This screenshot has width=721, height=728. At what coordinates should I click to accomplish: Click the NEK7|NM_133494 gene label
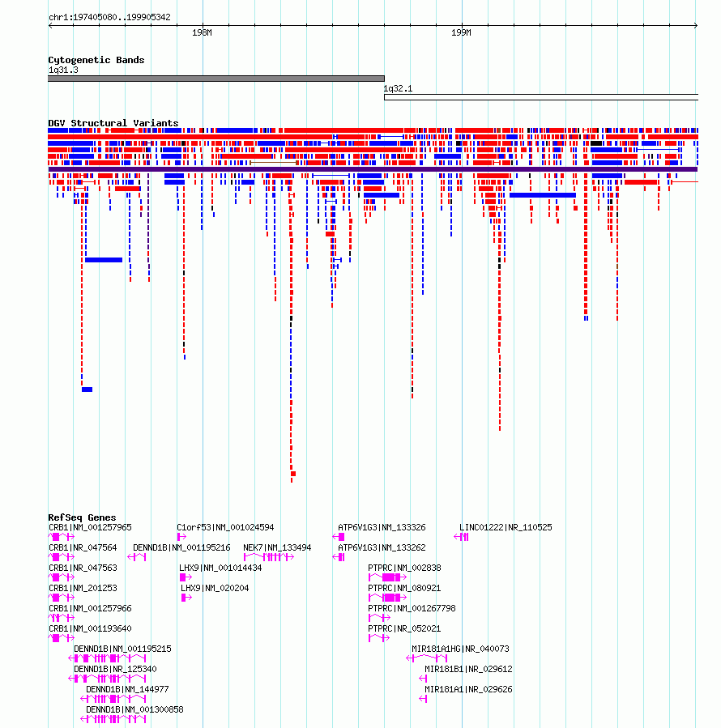(277, 548)
